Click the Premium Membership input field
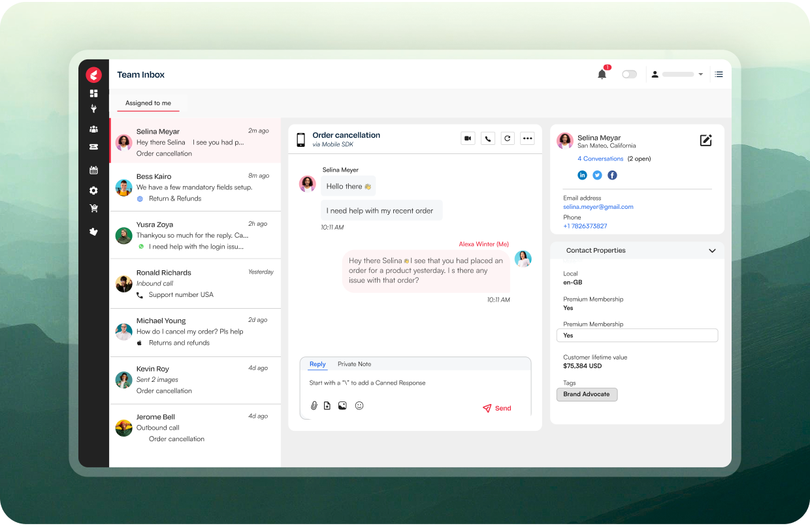This screenshot has width=810, height=532. coord(637,336)
